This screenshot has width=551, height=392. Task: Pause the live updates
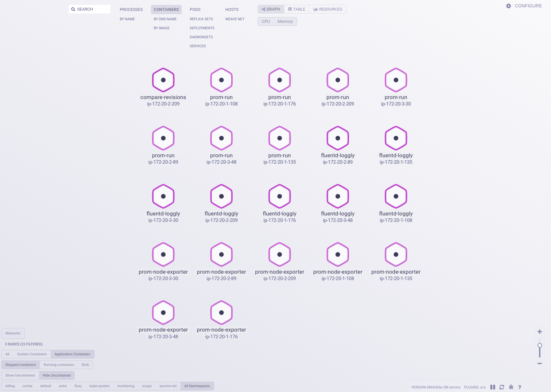(x=492, y=387)
